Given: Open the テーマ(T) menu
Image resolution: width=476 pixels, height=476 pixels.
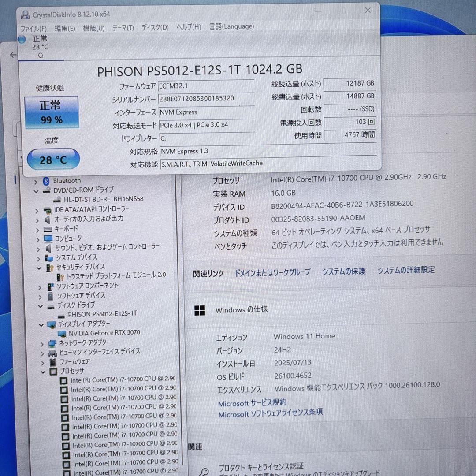Looking at the screenshot, I should (123, 28).
